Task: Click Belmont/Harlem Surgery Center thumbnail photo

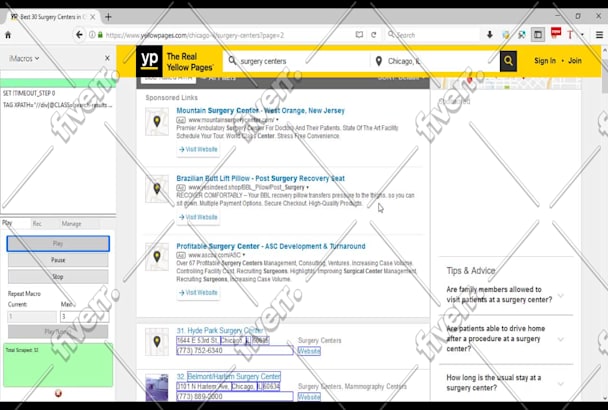Action: (x=157, y=387)
